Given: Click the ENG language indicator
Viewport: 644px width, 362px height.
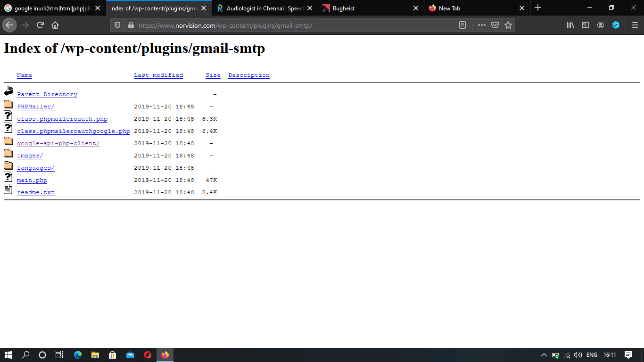Looking at the screenshot, I should pos(592,355).
